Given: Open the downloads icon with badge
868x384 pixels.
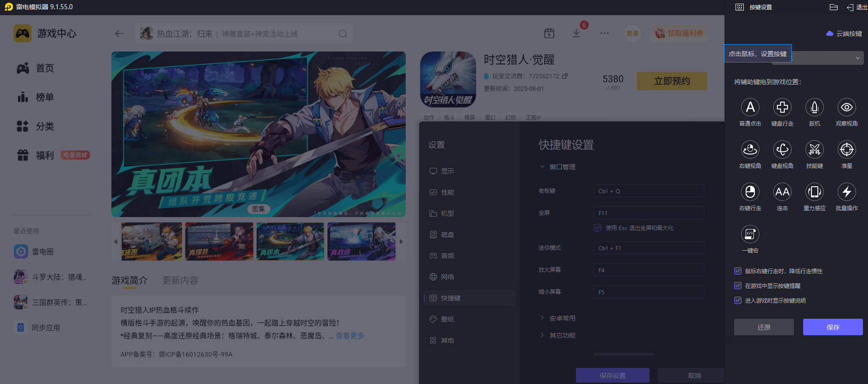Looking at the screenshot, I should tap(576, 33).
